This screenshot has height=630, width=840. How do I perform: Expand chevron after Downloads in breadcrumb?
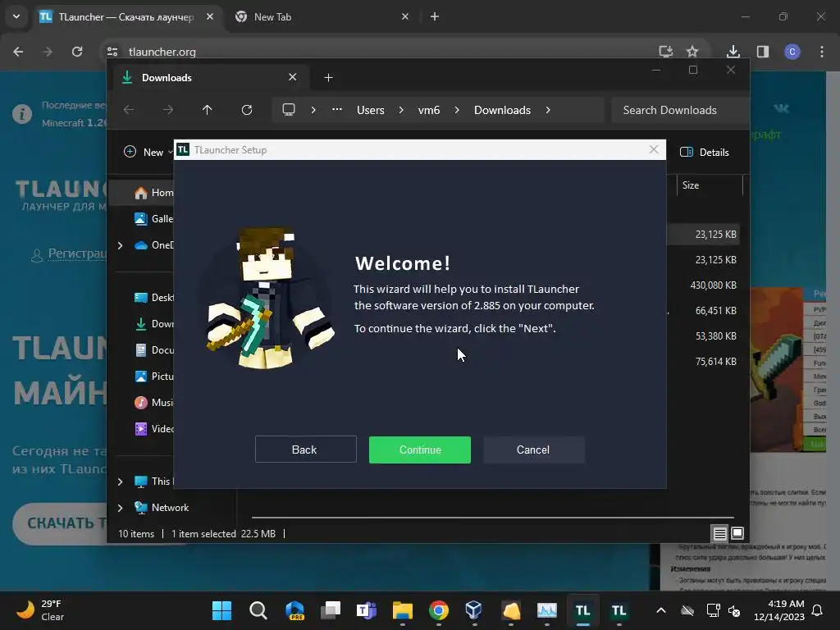[548, 110]
